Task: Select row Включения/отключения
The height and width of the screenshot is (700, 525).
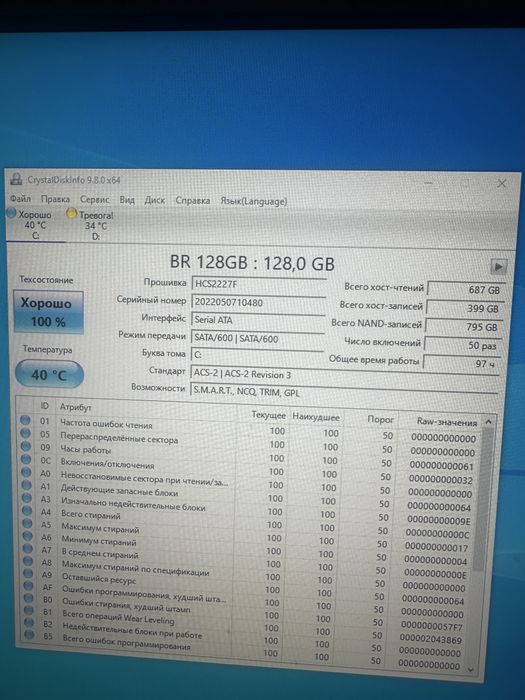Action: [x=249, y=469]
